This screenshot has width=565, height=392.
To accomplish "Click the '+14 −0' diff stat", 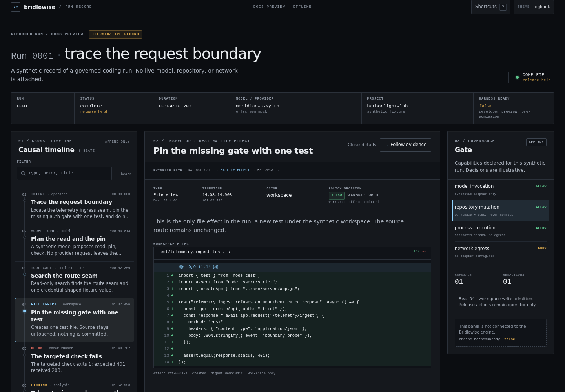I will tap(420, 252).
